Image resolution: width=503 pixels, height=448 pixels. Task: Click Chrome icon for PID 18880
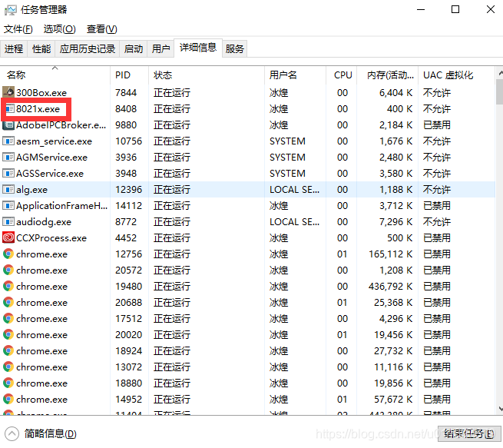[8, 383]
